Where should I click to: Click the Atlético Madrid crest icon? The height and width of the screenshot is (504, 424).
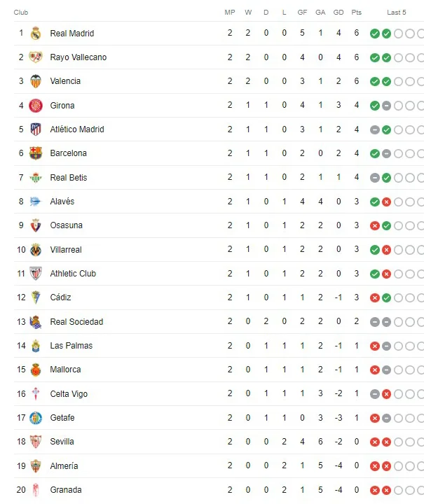click(36, 129)
